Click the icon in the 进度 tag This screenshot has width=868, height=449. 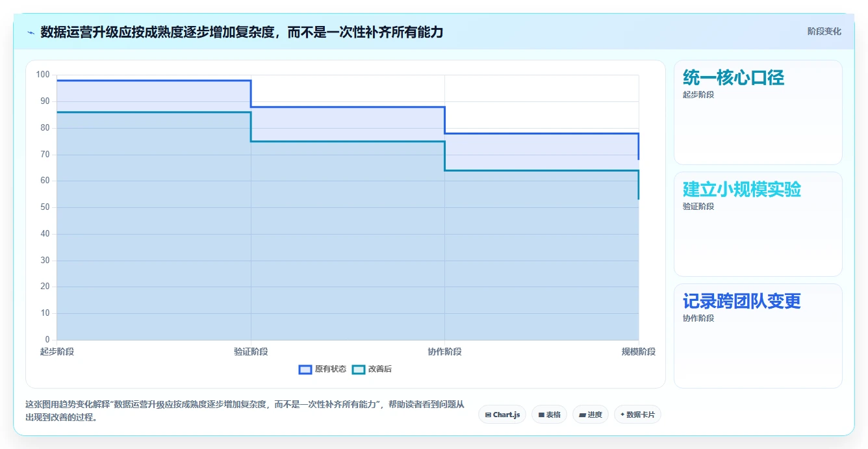tap(582, 415)
